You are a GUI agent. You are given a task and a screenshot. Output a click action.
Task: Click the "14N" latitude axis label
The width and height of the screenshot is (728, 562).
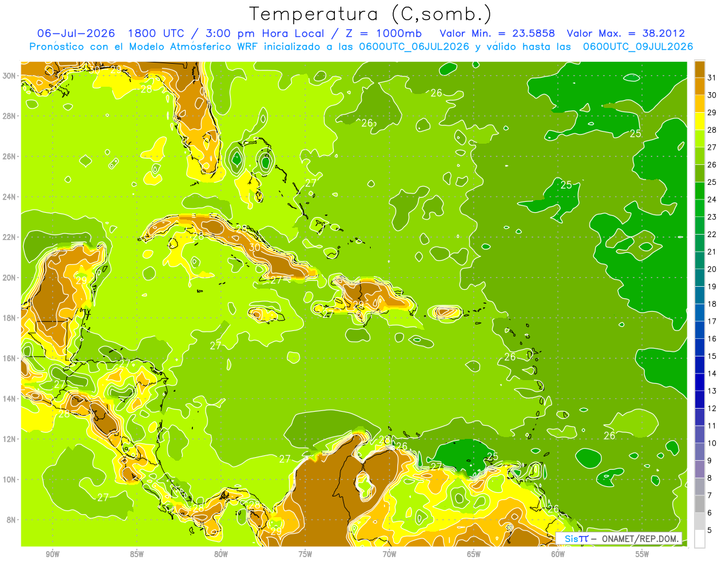click(9, 398)
